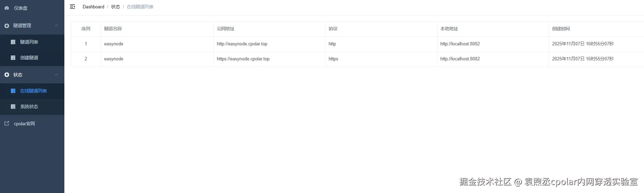Click the 状态 sidebar section label
Screen dimensions: 644x193
(18, 75)
